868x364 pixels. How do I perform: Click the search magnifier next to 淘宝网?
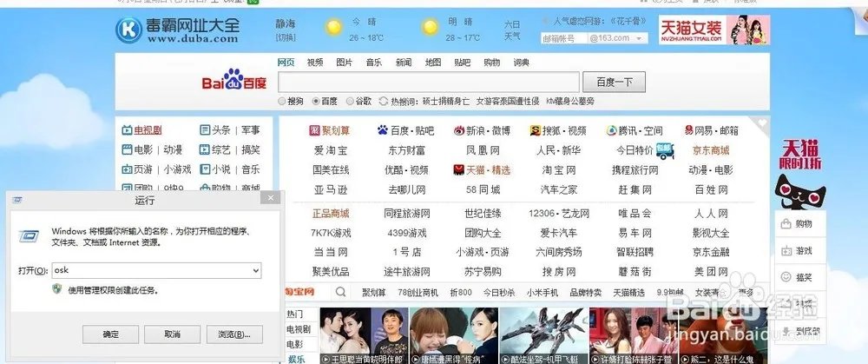[x=341, y=291]
